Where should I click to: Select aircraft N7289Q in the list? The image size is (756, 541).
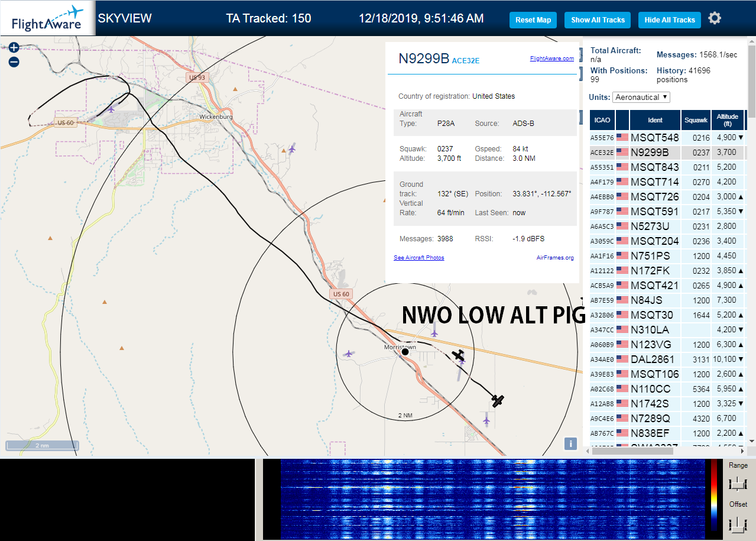point(667,418)
